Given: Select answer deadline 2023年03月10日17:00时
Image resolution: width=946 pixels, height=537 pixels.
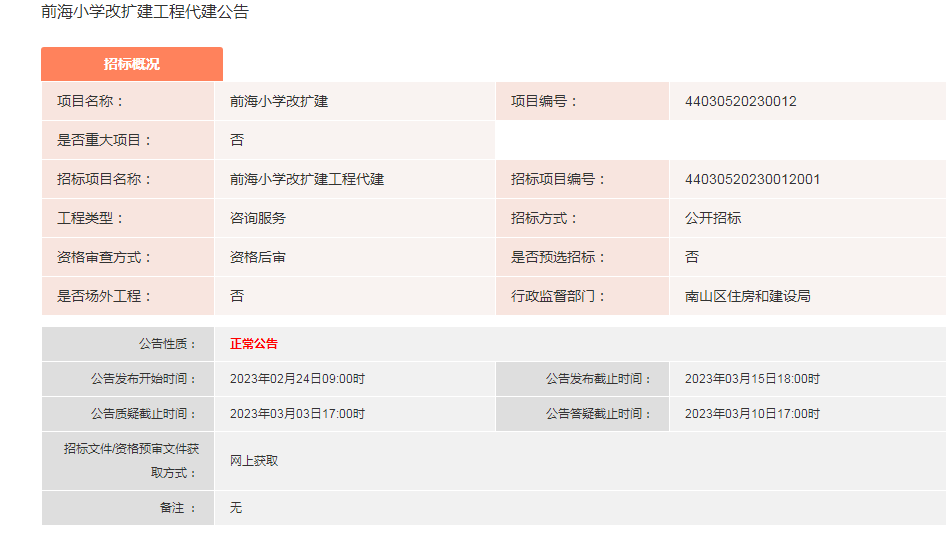Looking at the screenshot, I should point(752,414).
